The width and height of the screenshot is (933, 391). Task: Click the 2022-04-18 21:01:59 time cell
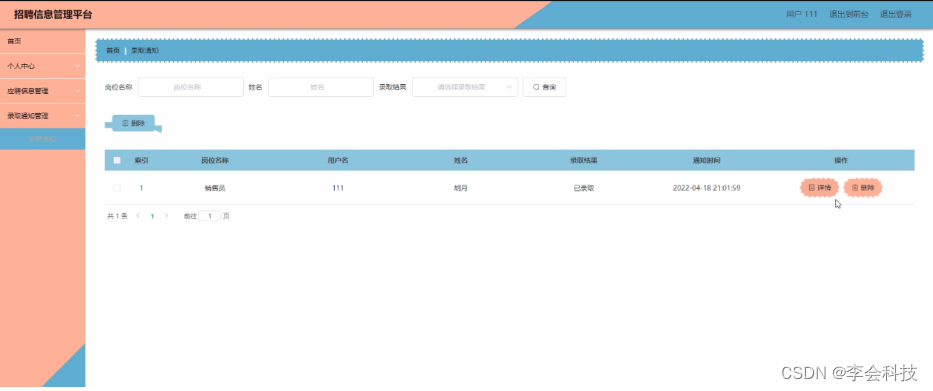point(706,188)
